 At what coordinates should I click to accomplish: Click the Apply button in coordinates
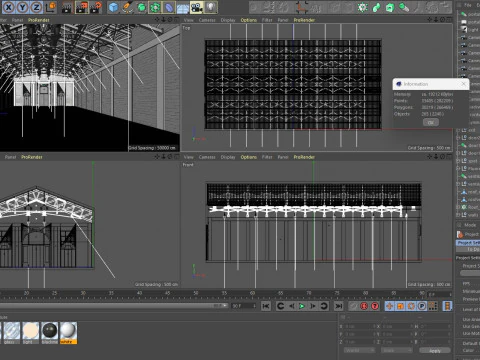[435, 351]
